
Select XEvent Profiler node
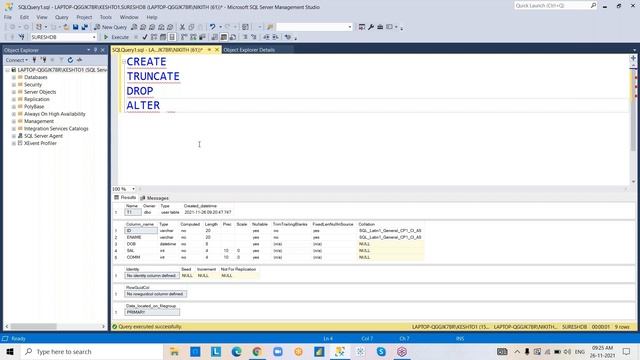pos(40,143)
